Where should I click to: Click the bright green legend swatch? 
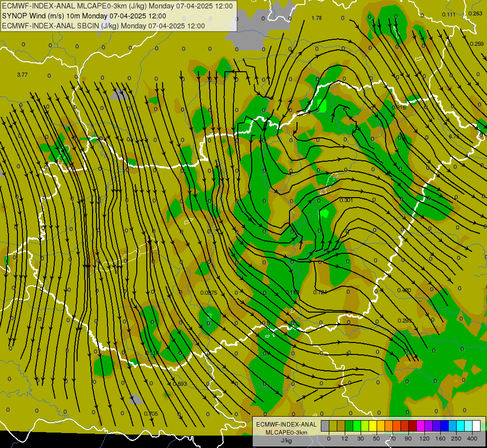click(x=357, y=426)
